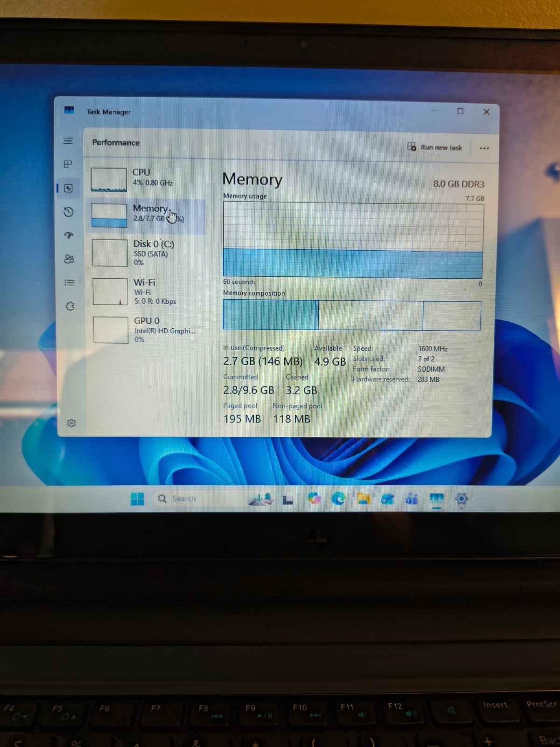Click the '8.0 GB DDR3' label
The image size is (560, 747).
tap(459, 184)
